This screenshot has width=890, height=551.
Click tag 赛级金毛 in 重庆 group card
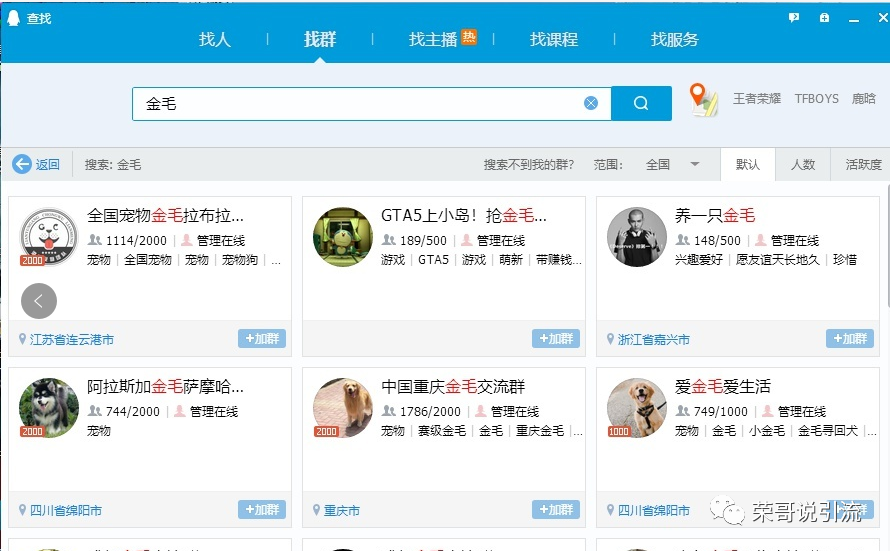click(x=442, y=431)
